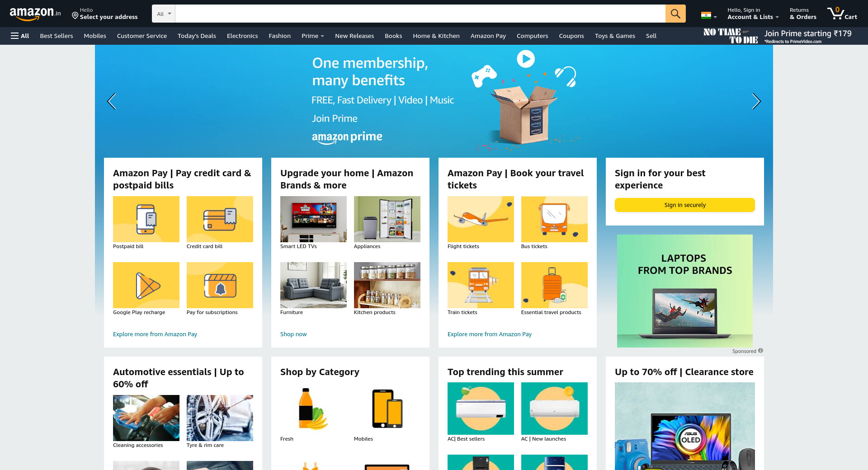868x470 pixels.
Task: Click the location pin address selector
Action: [105, 14]
